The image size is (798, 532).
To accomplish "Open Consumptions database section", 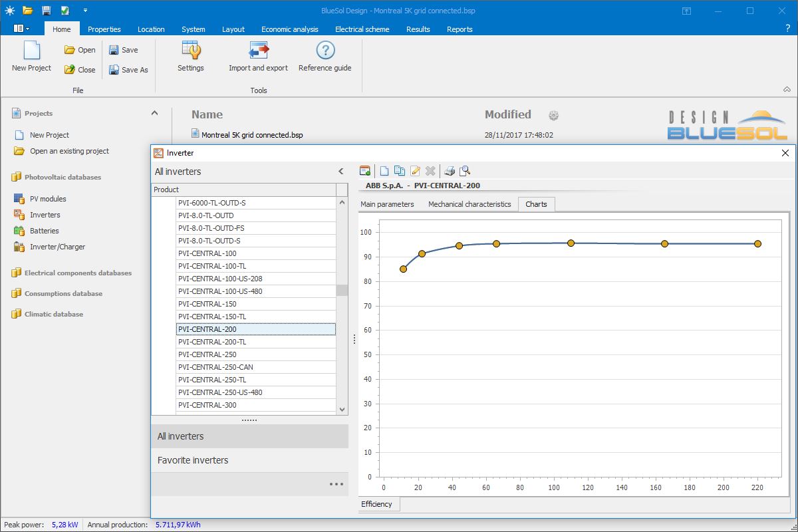I will pos(63,293).
